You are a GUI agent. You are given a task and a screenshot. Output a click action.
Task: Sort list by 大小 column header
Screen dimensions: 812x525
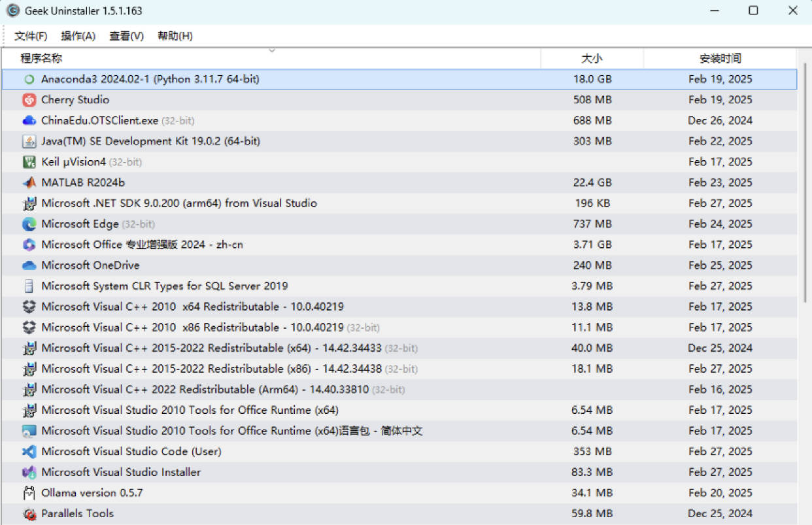[592, 58]
